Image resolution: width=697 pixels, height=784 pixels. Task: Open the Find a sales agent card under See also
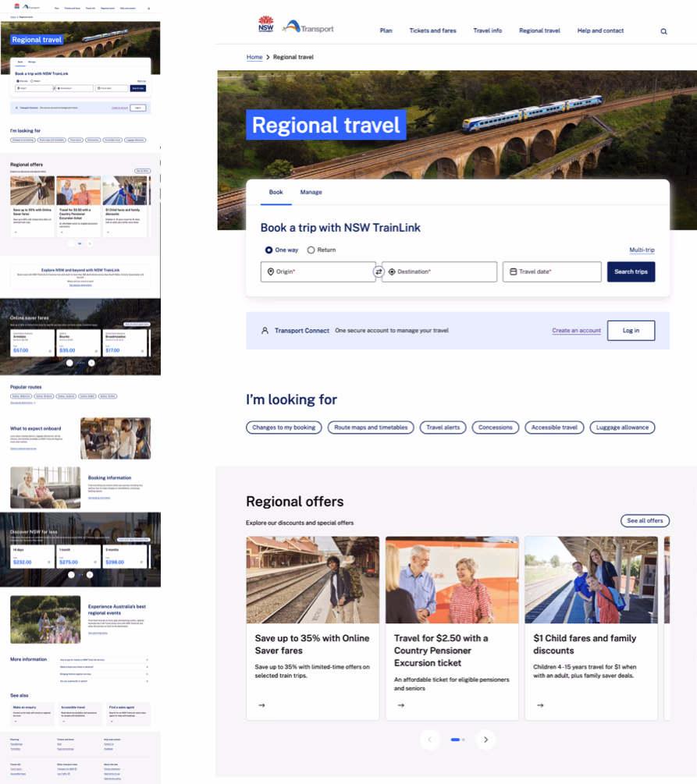(129, 714)
